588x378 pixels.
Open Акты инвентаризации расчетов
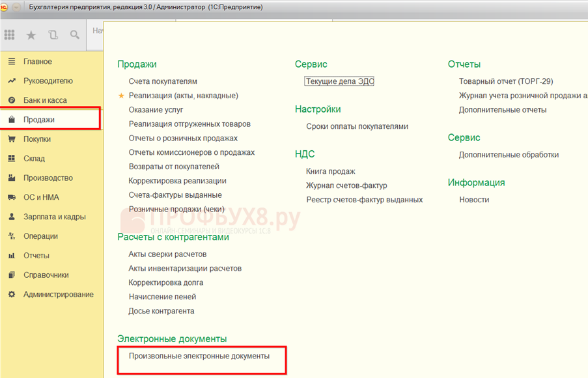(185, 268)
